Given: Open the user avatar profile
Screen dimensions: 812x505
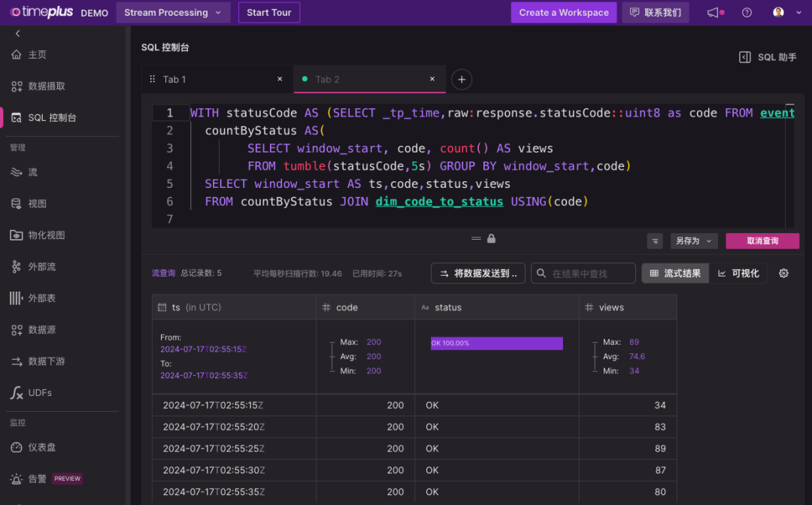Looking at the screenshot, I should (778, 13).
